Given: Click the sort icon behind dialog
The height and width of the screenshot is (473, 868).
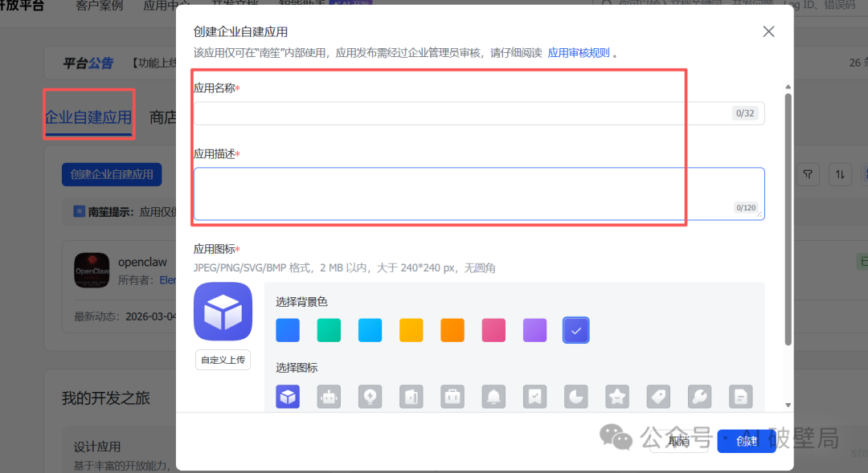Looking at the screenshot, I should pos(840,175).
